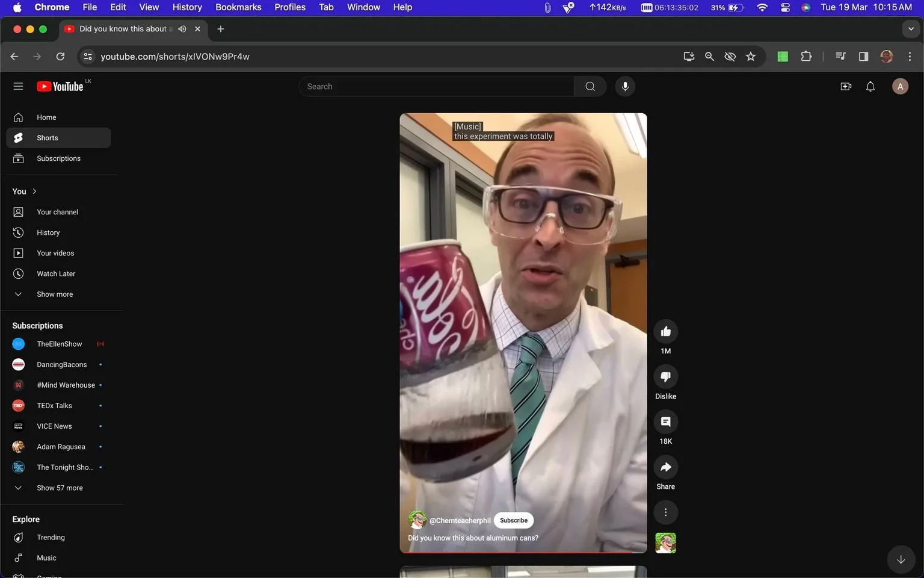Toggle the hamburger guide menu
The width and height of the screenshot is (924, 578).
pyautogui.click(x=18, y=86)
